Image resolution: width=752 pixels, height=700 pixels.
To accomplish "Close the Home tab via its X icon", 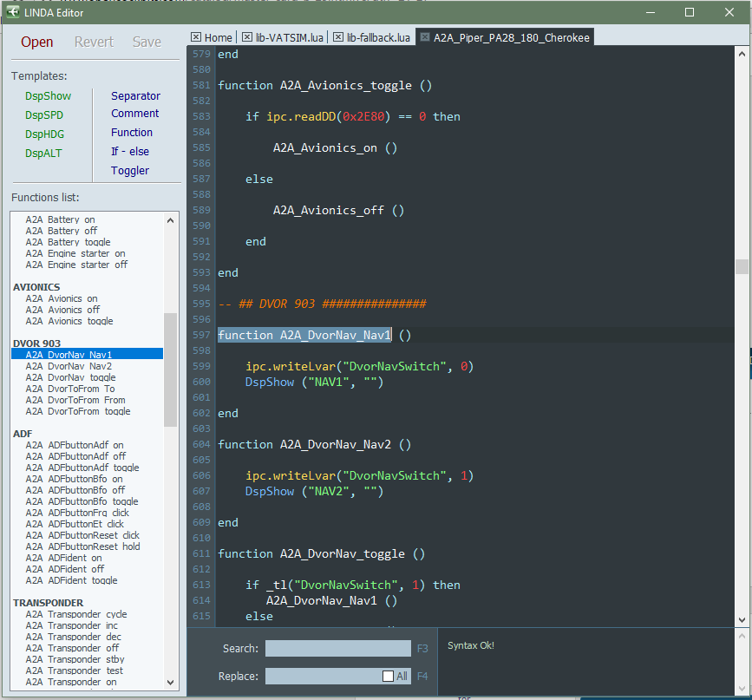I will [196, 37].
